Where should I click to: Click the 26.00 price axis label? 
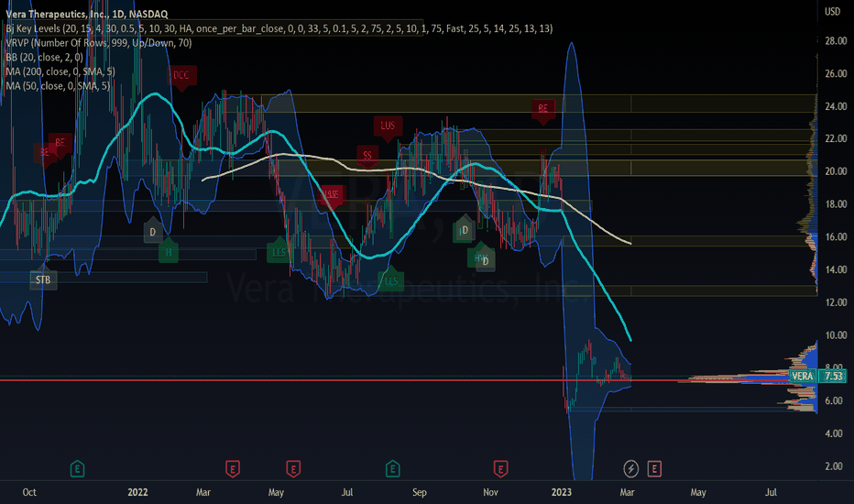(836, 73)
